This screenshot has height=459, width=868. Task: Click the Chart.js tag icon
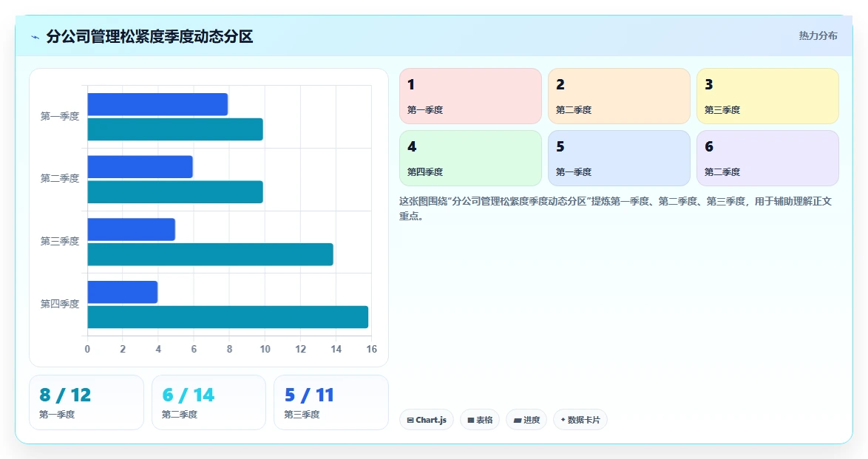click(410, 421)
